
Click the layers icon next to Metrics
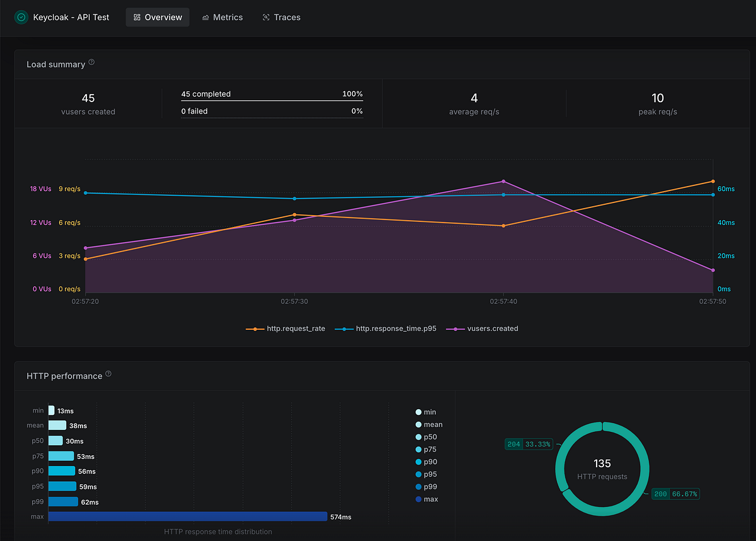point(205,17)
